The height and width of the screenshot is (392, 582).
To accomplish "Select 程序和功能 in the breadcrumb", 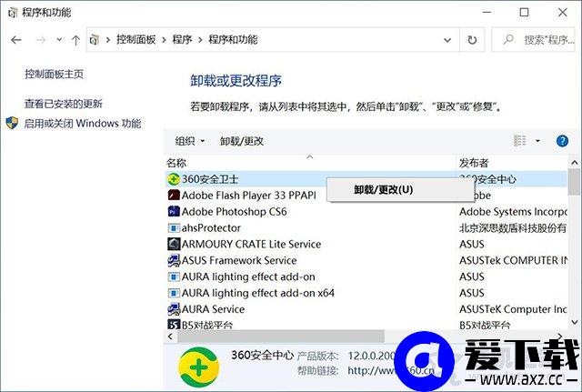I will click(x=233, y=39).
